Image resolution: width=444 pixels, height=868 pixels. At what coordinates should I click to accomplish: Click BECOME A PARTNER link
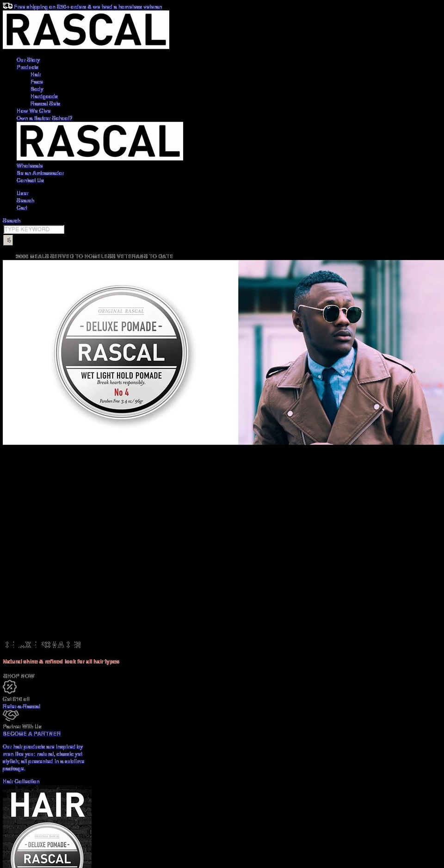point(32,734)
